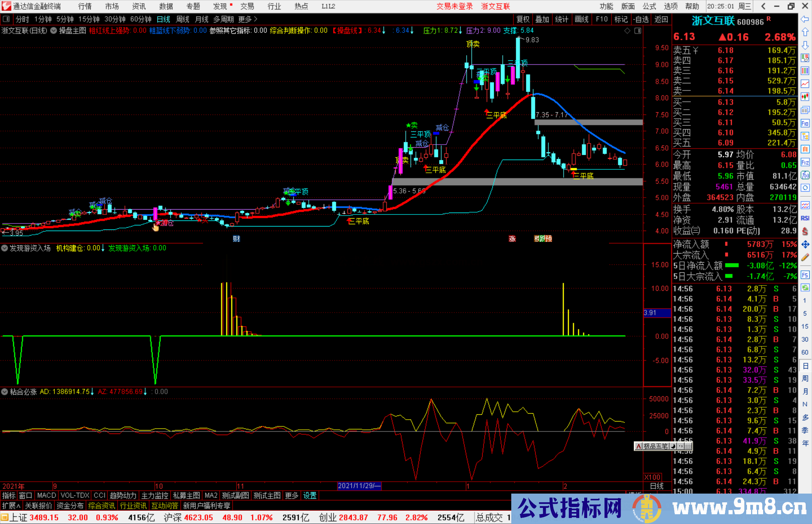
Task: Open the checked list sidebar icon
Action: click(x=805, y=58)
